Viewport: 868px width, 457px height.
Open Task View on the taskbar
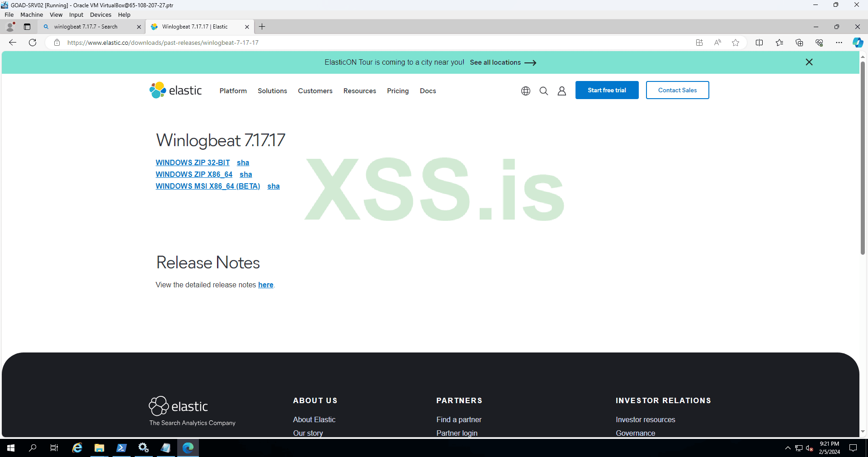point(54,448)
